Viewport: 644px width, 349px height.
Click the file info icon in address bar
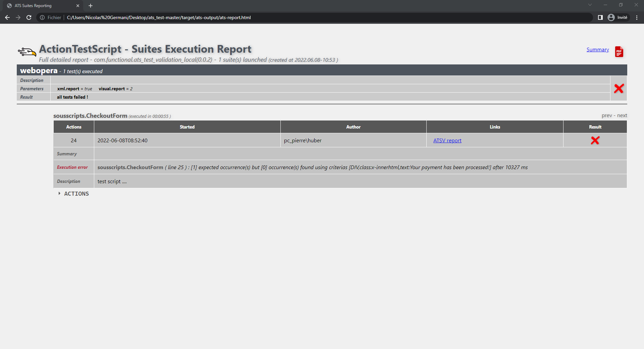click(42, 17)
